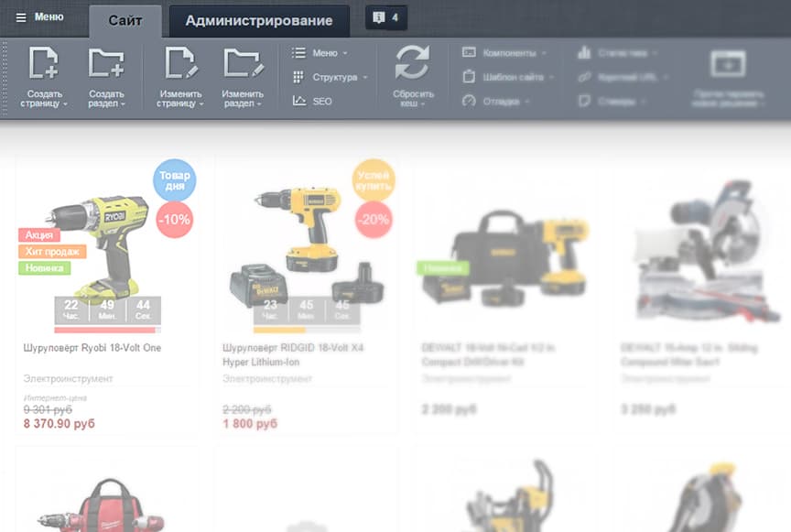Click the DEWALT drill kit with bag image
Screen dimensions: 791x532
tap(507, 257)
